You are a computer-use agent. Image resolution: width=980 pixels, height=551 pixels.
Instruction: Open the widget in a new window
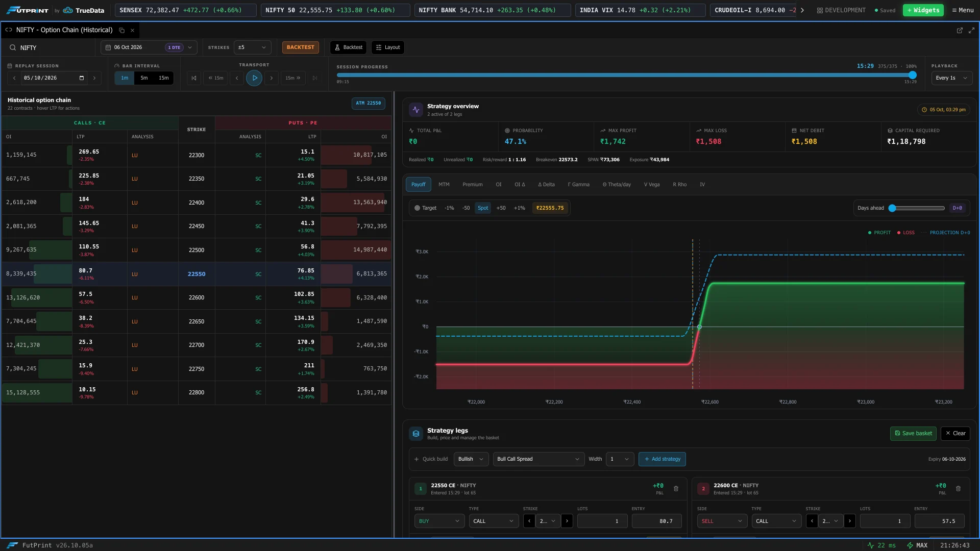960,30
